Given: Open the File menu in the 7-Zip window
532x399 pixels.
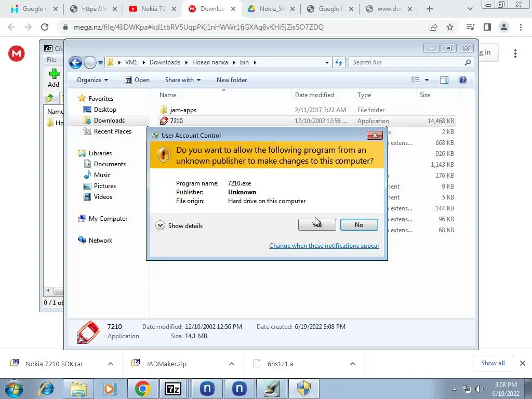Looking at the screenshot, I should 51,60.
